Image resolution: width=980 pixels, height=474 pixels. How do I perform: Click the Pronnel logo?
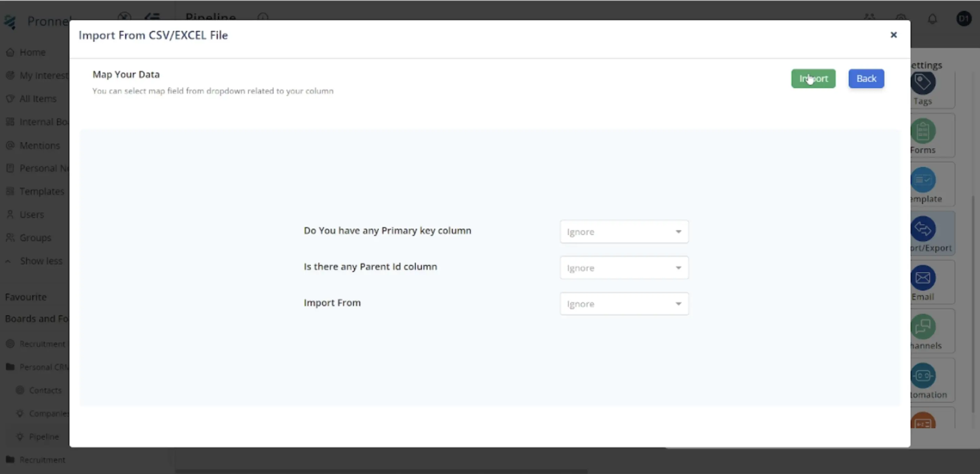pyautogui.click(x=10, y=22)
